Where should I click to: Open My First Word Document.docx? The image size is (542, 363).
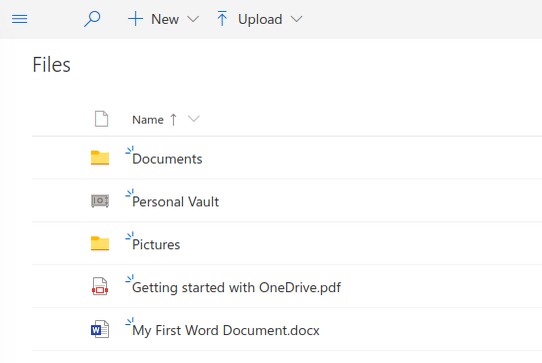tap(226, 331)
